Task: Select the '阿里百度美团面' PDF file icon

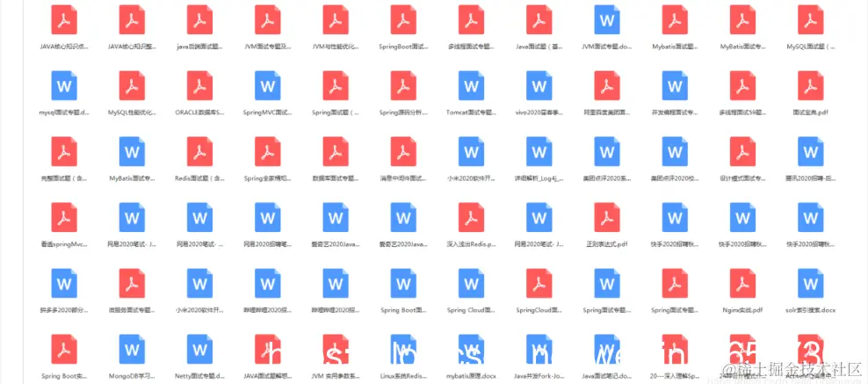Action: tap(607, 85)
